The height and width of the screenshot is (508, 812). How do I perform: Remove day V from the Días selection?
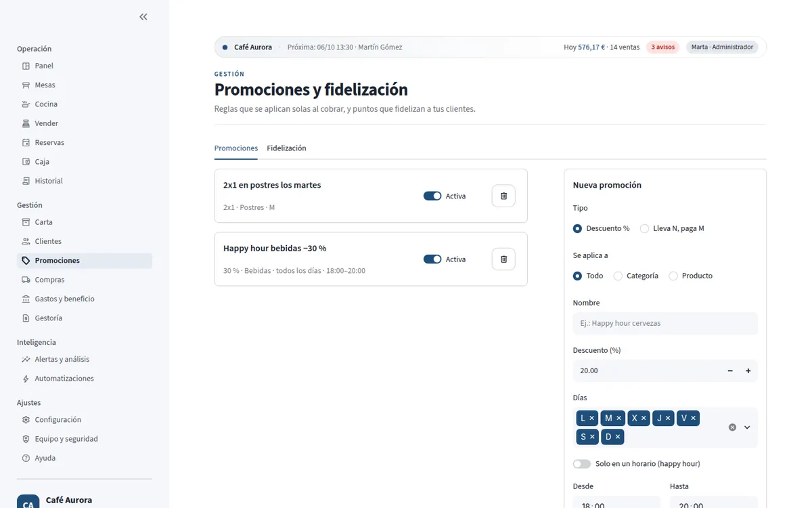[x=693, y=419]
